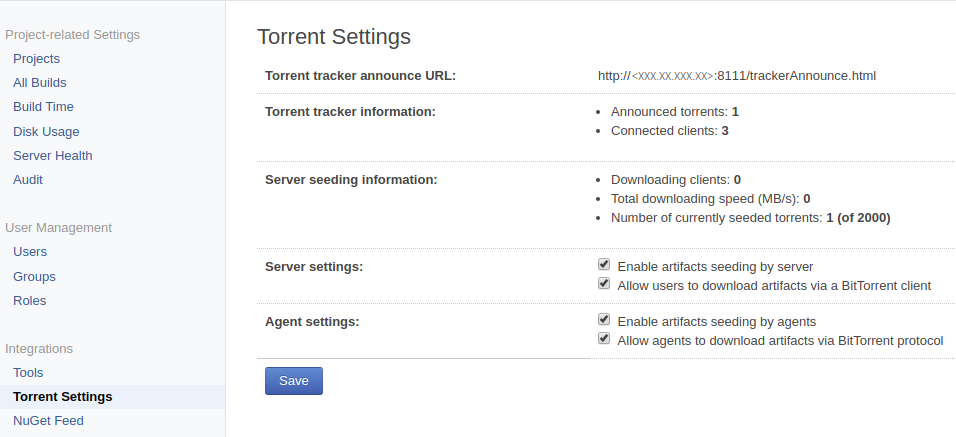Open Groups management page
Image resolution: width=956 pixels, height=437 pixels.
(34, 277)
